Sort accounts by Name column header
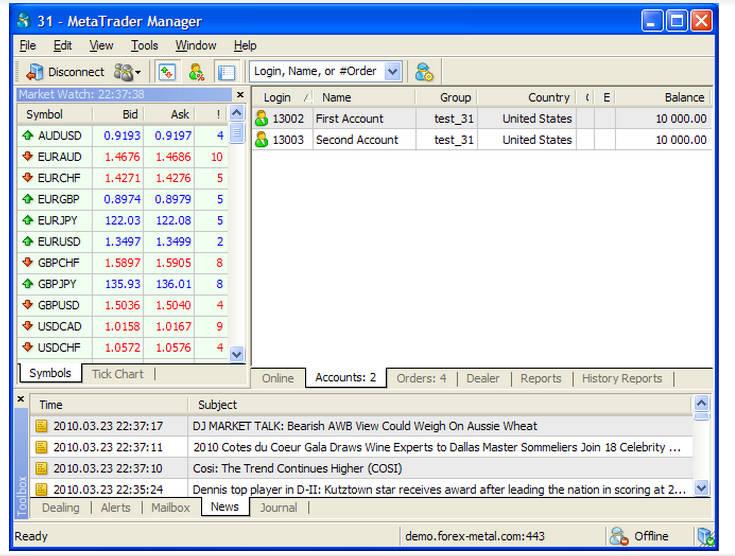Image resolution: width=735 pixels, height=556 pixels. (364, 98)
